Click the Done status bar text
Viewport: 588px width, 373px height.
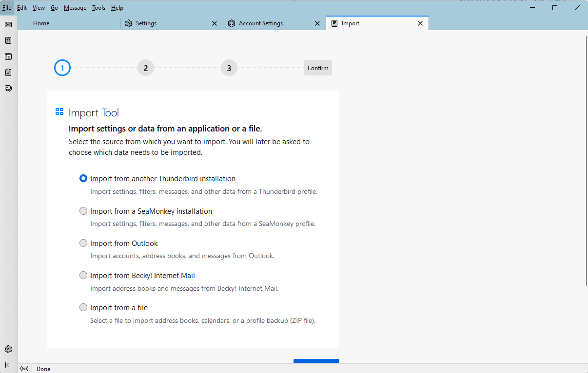(x=43, y=369)
